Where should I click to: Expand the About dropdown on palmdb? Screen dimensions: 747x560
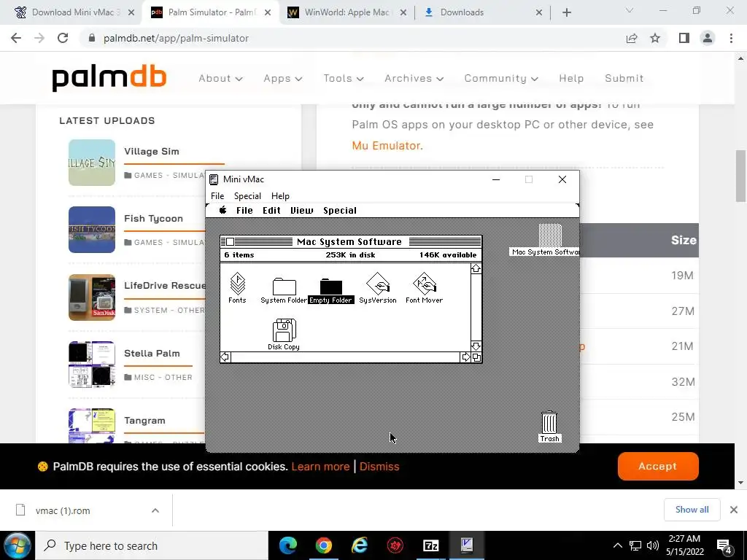220,78
